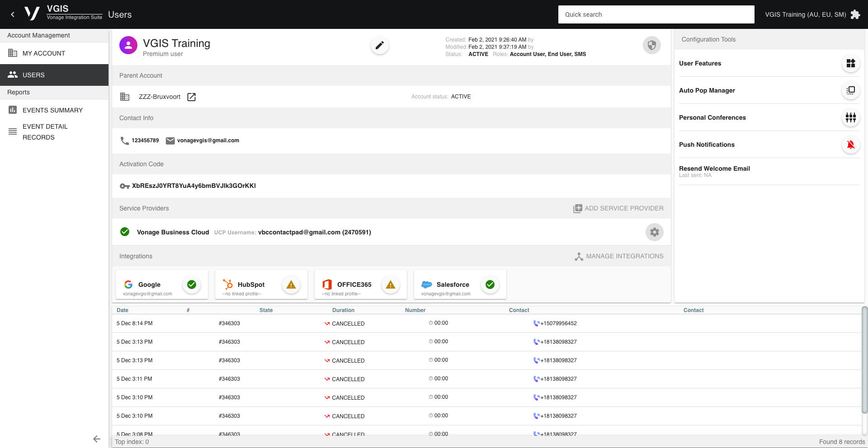868x448 pixels.
Task: Toggle Push Notifications bell icon
Action: tap(850, 145)
